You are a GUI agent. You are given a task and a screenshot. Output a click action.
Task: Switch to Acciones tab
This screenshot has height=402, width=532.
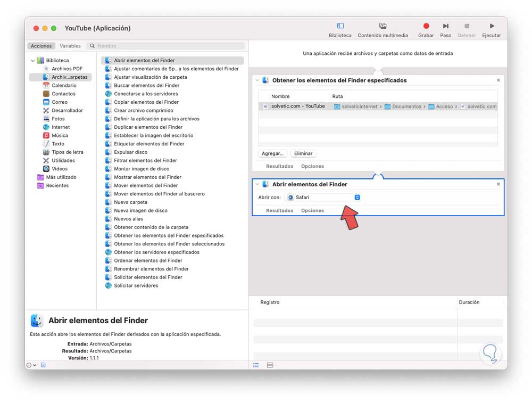point(41,46)
